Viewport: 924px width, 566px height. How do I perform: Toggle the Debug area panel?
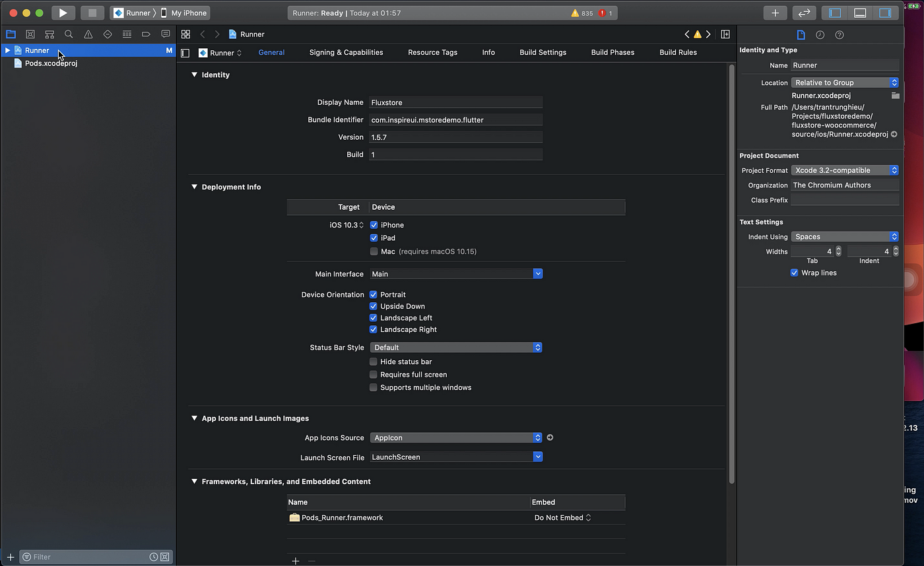(x=859, y=13)
